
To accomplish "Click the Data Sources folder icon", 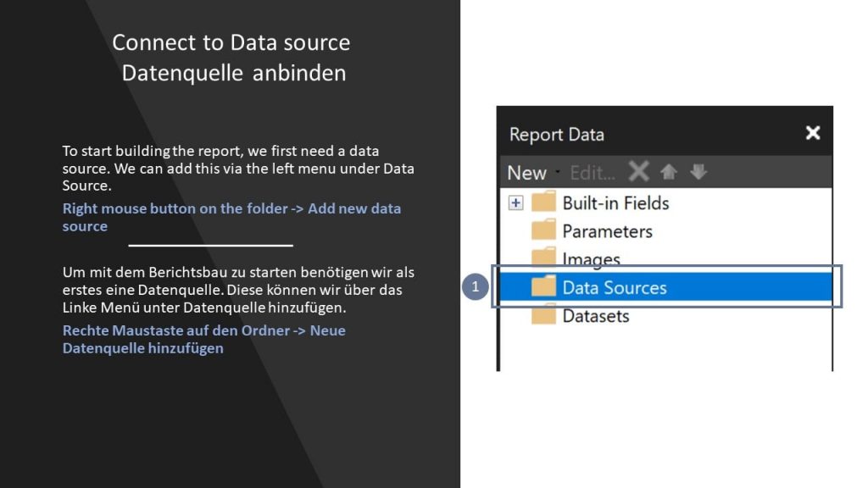I will (x=543, y=286).
